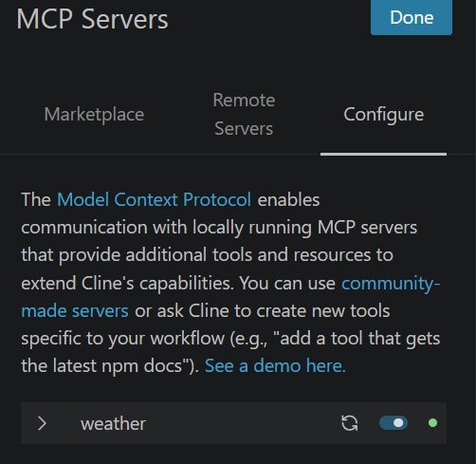Click the Configure tab underline indicator
This screenshot has width=476, height=464.
point(383,155)
